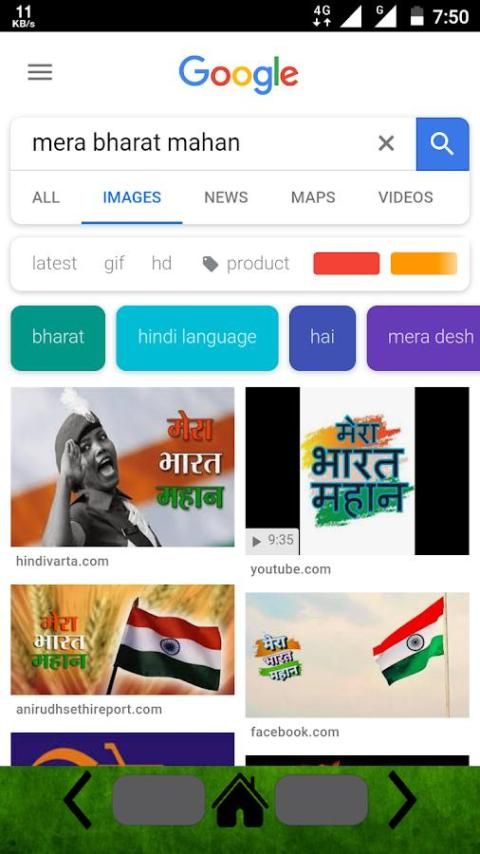Image resolution: width=480 pixels, height=854 pixels.
Task: Open the hamburger menu
Action: tap(40, 72)
